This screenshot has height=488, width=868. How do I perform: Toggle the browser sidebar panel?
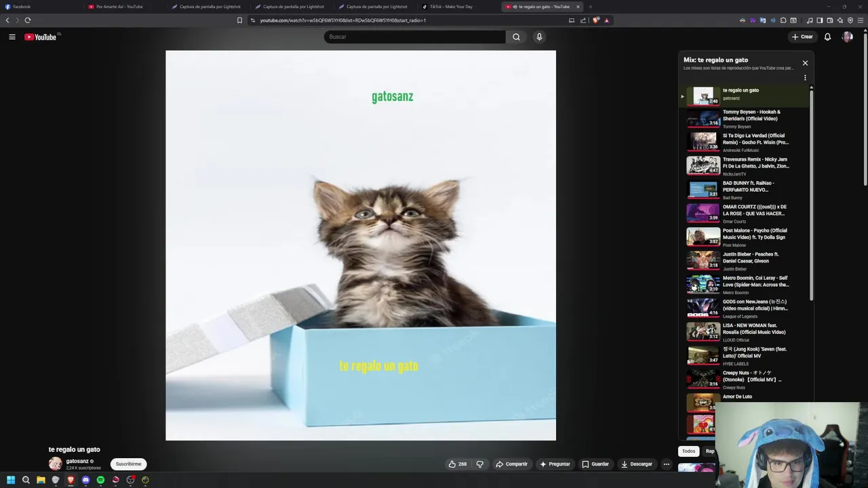(820, 20)
